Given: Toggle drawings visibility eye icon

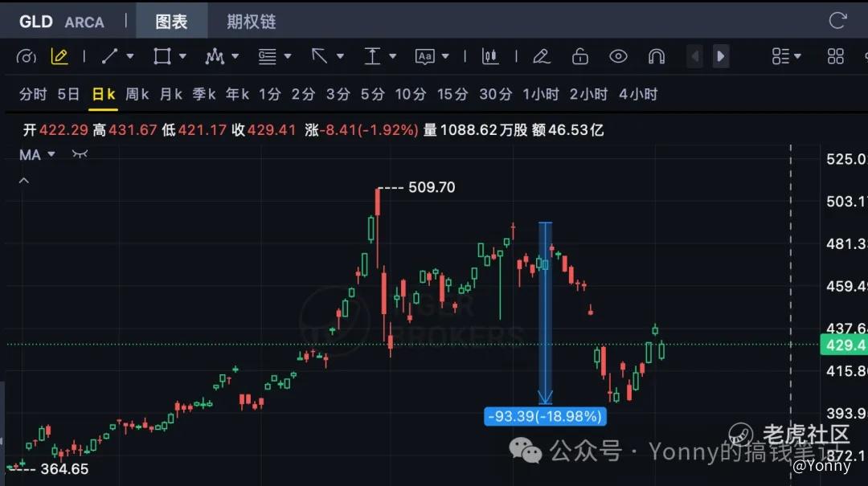Looking at the screenshot, I should (x=618, y=56).
